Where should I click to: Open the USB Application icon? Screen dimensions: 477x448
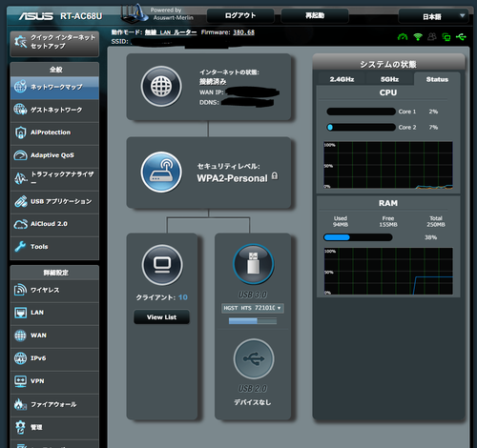point(20,201)
